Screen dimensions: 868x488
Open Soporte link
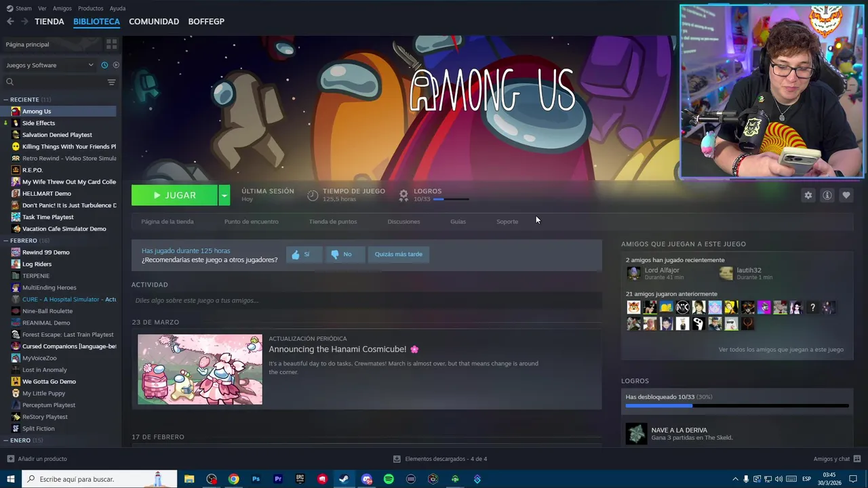507,222
